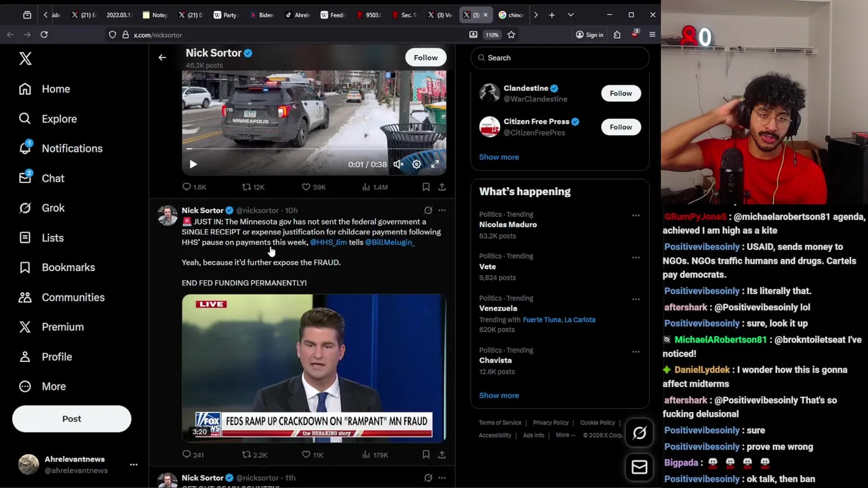Open Bookmarks in sidebar
The image size is (868, 488).
57,268
